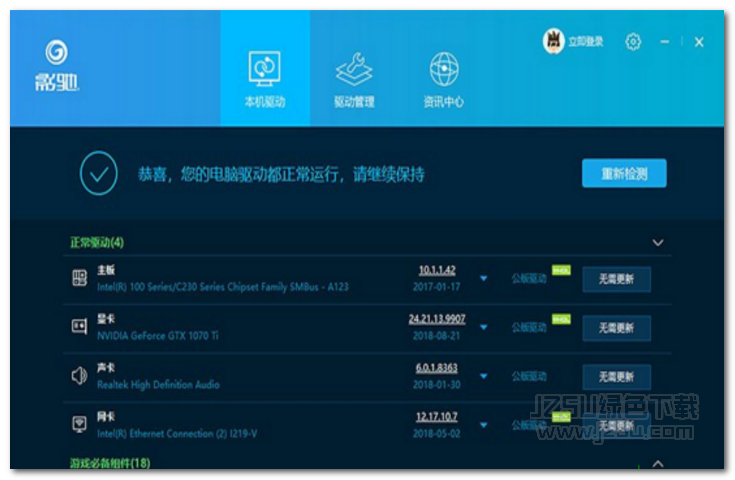Select Intel Ethernet Connection I219-V text
This screenshot has width=735, height=480.
click(177, 434)
